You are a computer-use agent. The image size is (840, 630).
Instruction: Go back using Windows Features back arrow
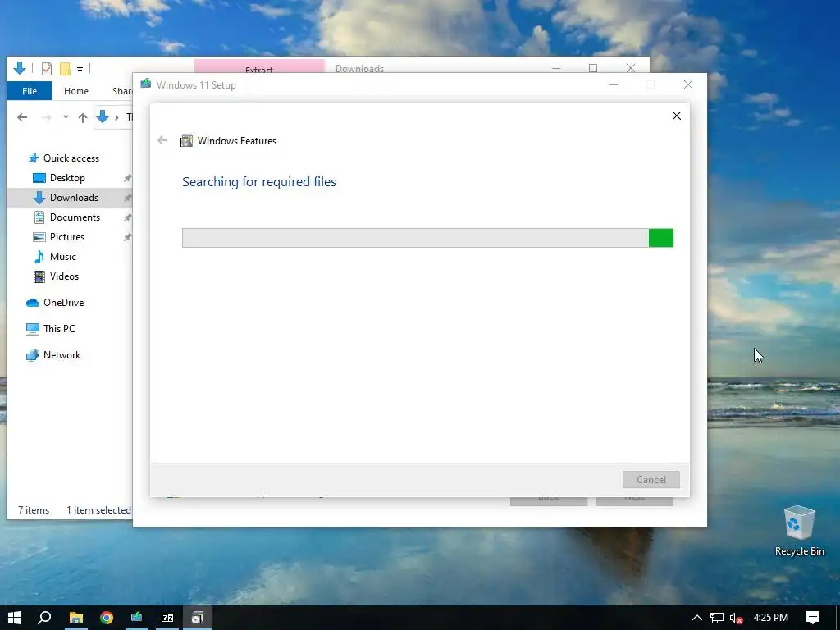(162, 140)
